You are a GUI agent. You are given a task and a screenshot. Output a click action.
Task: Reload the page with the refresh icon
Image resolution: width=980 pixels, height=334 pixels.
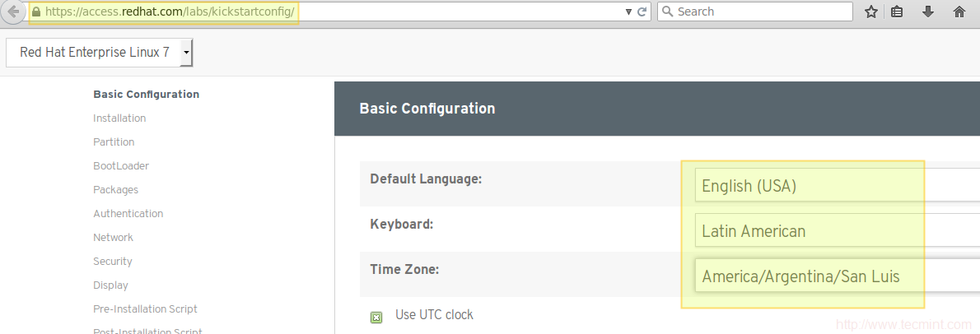pos(642,12)
